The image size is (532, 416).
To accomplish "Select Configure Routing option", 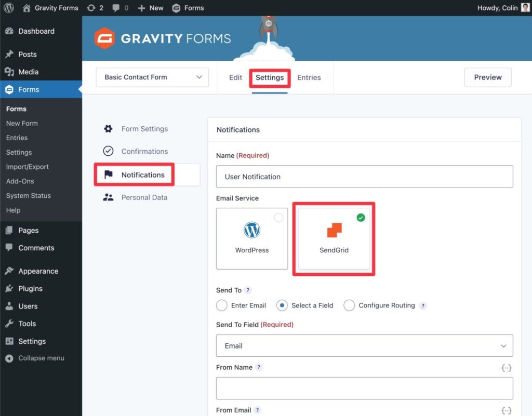I will [x=349, y=305].
